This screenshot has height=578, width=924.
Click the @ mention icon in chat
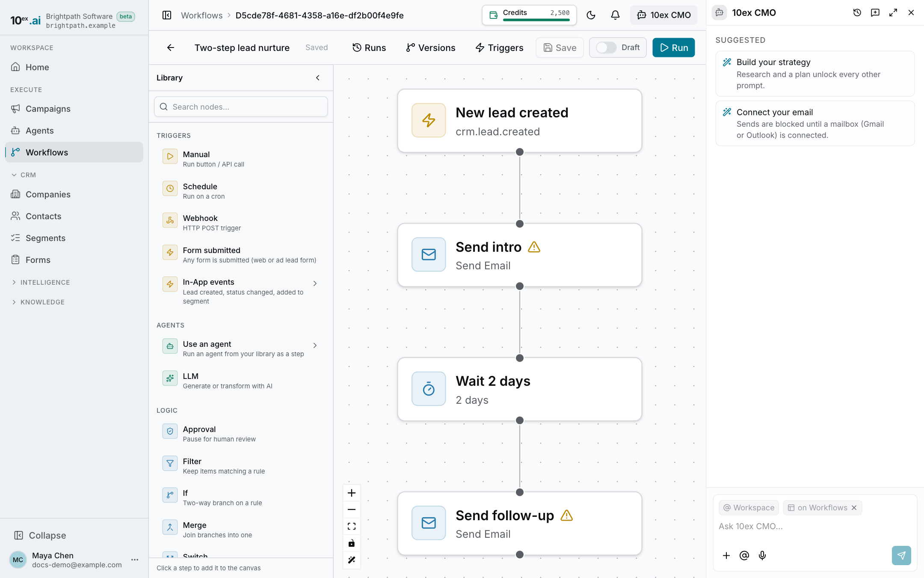[x=744, y=555]
